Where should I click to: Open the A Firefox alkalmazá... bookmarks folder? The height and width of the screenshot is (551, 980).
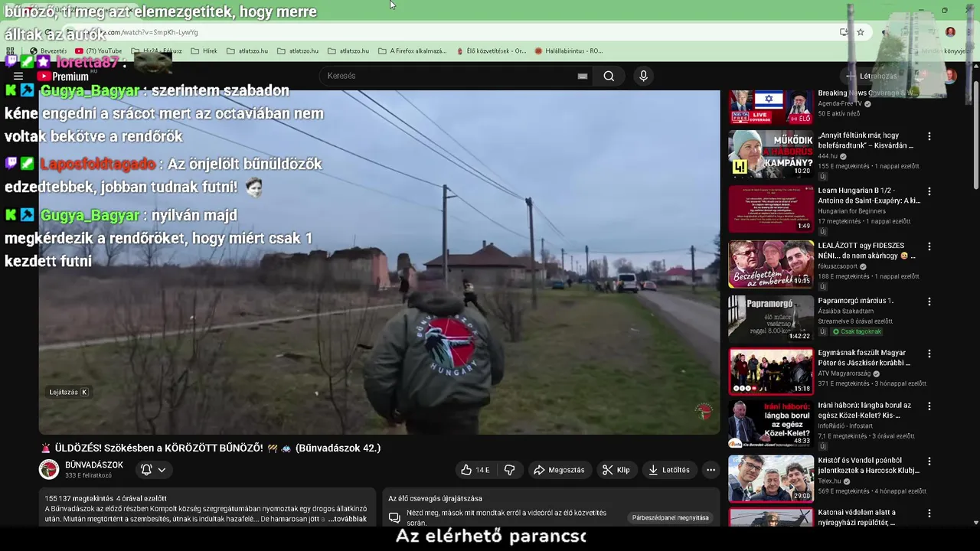413,51
